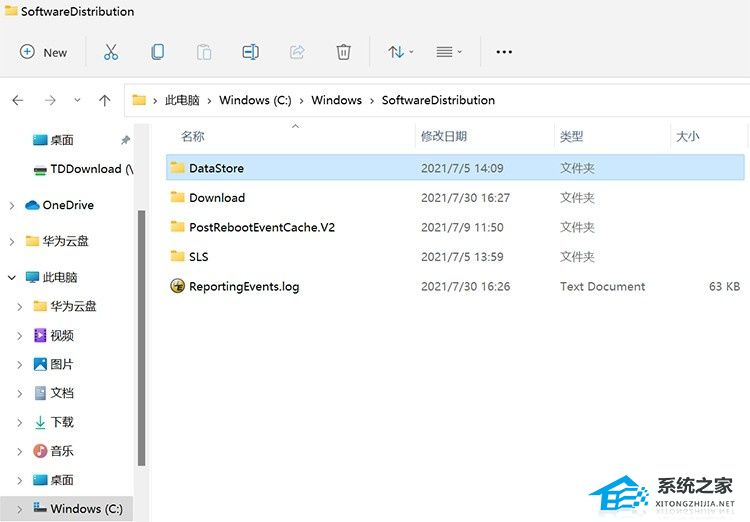Expand the 视频 folder node

[20, 335]
